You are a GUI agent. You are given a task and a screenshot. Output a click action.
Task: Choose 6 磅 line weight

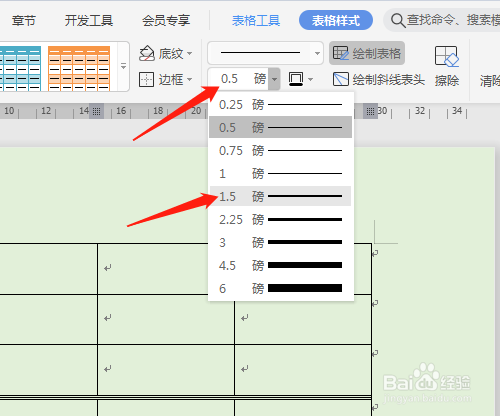280,288
